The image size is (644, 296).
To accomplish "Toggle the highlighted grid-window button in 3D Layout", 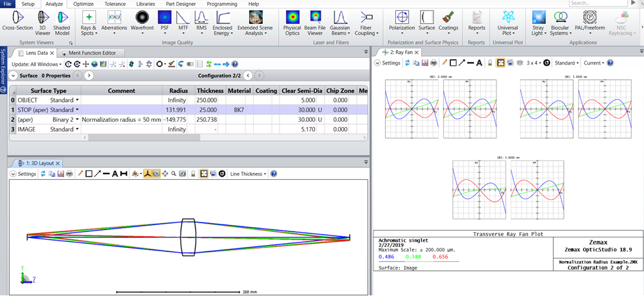I will [x=204, y=174].
